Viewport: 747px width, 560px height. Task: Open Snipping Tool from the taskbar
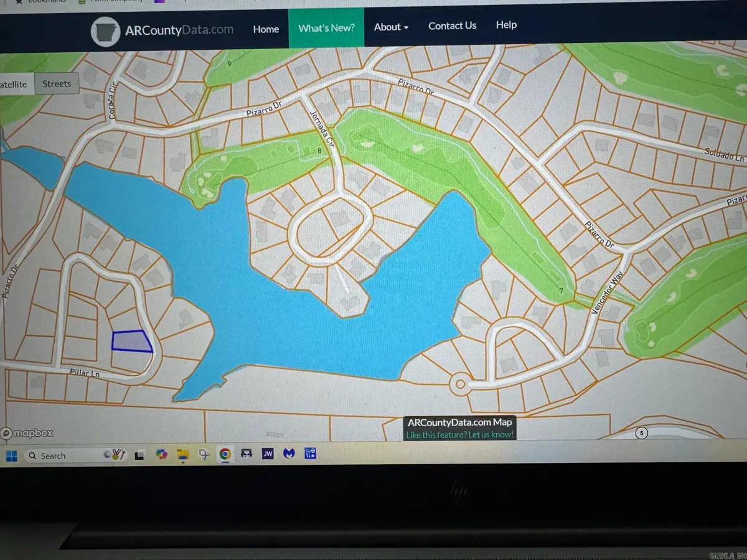click(204, 454)
